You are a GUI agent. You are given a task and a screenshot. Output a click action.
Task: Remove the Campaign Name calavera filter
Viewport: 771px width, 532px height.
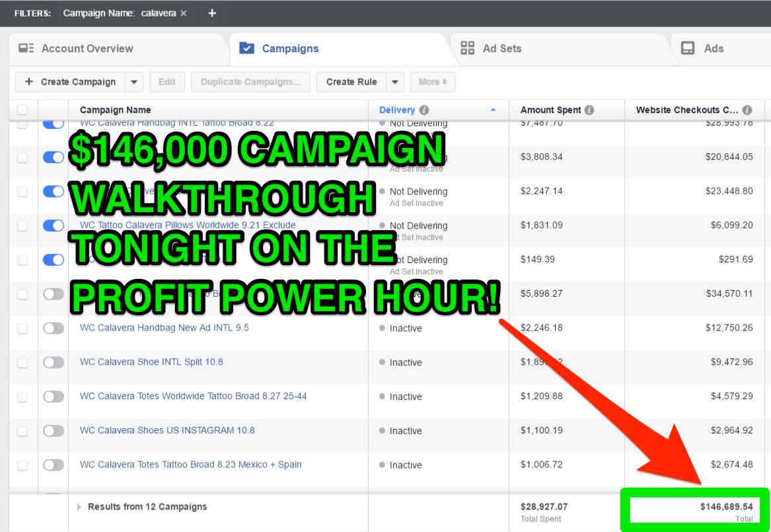coord(184,13)
